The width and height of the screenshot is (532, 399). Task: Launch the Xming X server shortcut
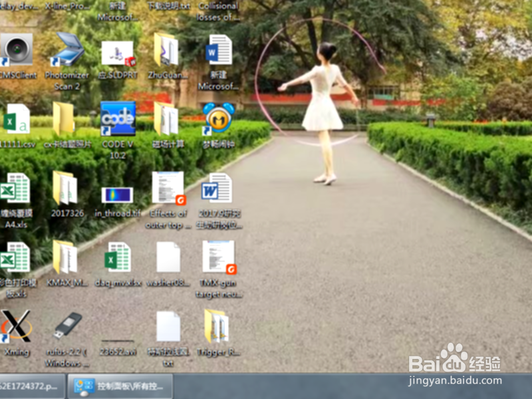[17, 326]
